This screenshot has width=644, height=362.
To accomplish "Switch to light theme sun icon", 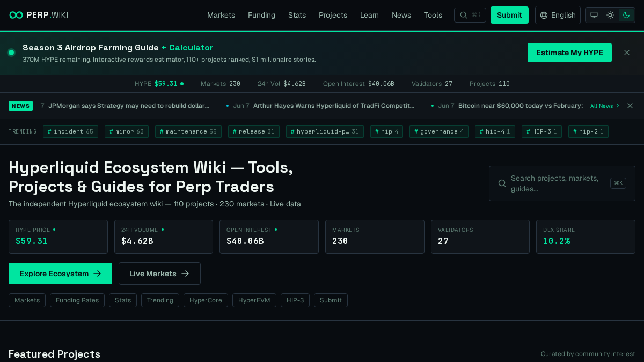I will pos(610,15).
